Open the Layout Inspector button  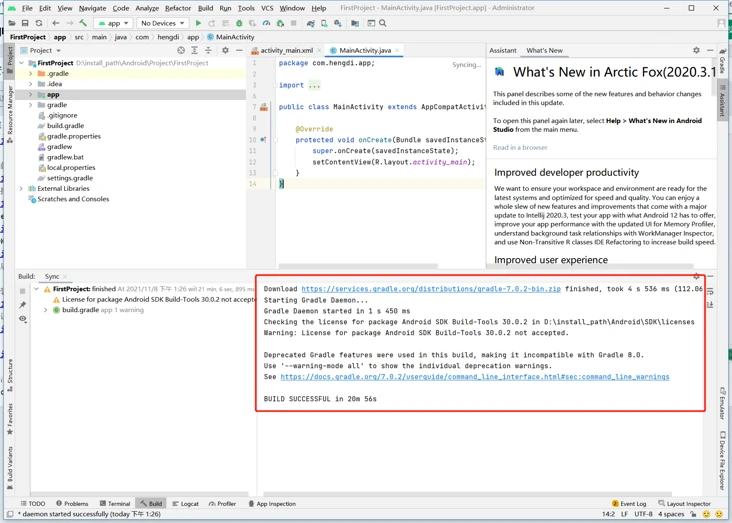(684, 503)
